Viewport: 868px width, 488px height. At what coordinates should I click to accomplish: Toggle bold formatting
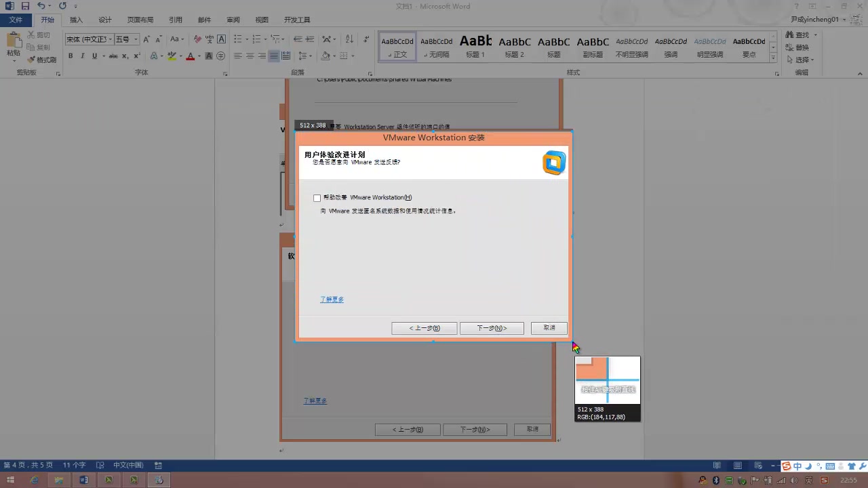pos(71,56)
